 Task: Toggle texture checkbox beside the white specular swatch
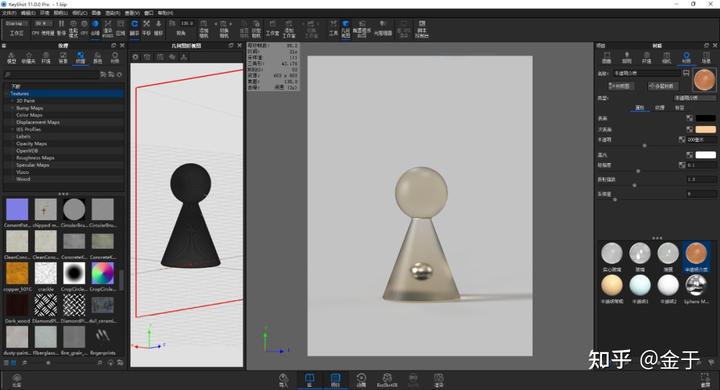click(689, 155)
